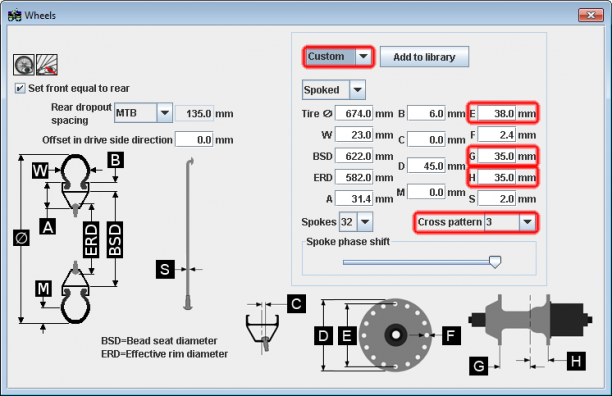Screen dimensions: 612x396
Task: Open the Custom wheel library dropdown
Action: pos(338,57)
